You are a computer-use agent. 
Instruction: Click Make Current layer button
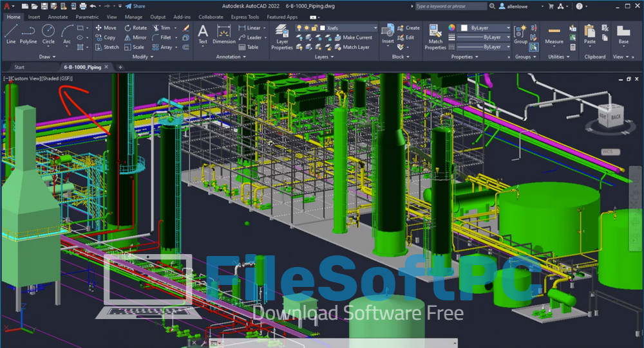click(x=353, y=37)
